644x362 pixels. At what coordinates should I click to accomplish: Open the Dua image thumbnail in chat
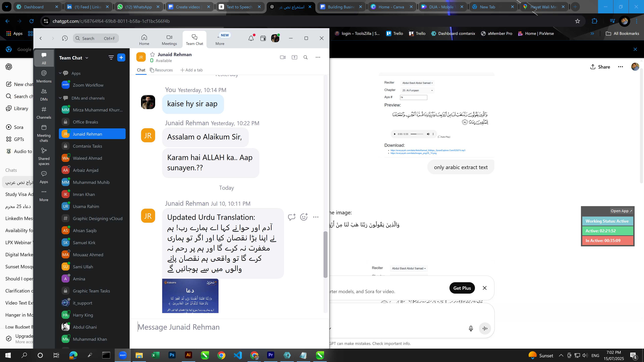(x=190, y=296)
